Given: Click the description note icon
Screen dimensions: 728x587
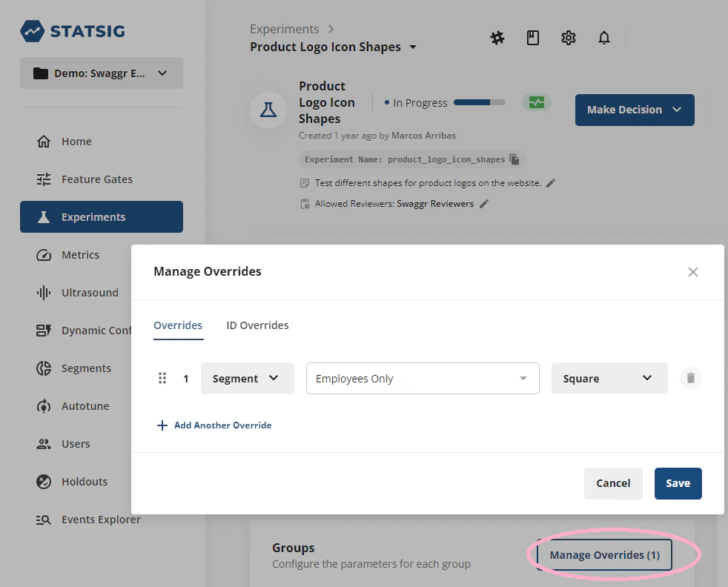Looking at the screenshot, I should point(305,183).
